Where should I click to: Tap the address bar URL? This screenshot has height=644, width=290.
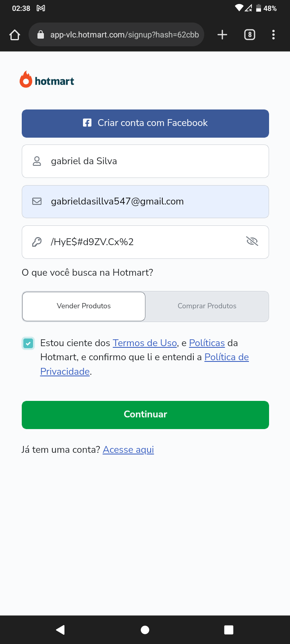tap(121, 35)
